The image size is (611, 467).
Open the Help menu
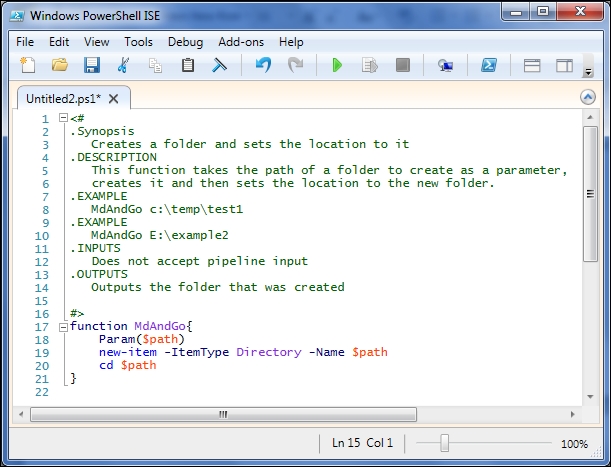pos(291,42)
